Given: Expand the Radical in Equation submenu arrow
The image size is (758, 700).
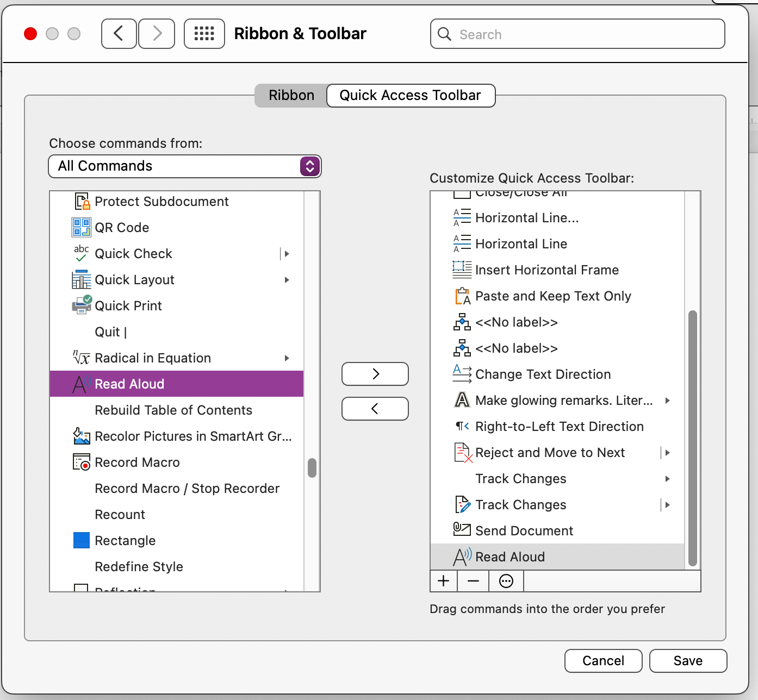Looking at the screenshot, I should pos(287,358).
